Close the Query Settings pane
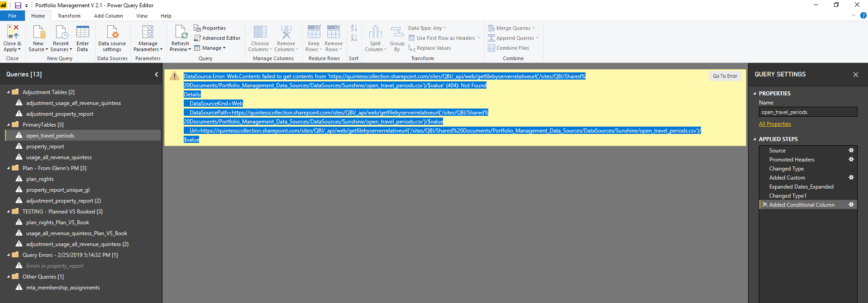 coord(856,75)
